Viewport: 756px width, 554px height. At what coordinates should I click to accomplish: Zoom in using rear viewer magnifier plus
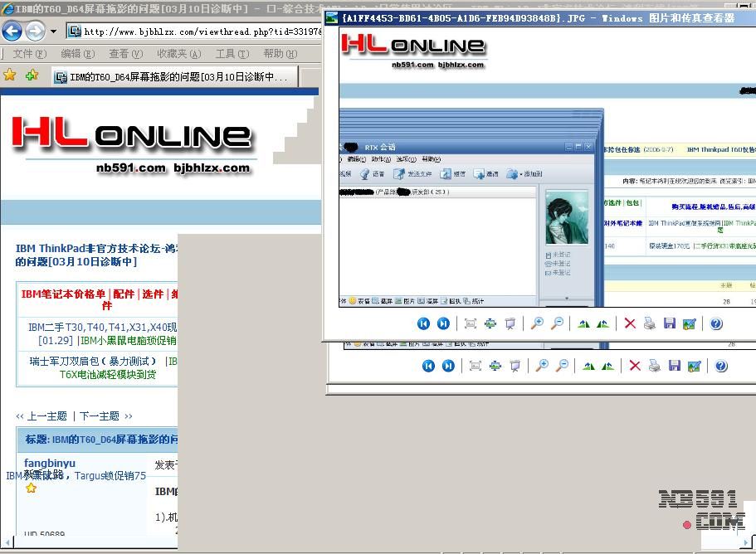(x=542, y=366)
